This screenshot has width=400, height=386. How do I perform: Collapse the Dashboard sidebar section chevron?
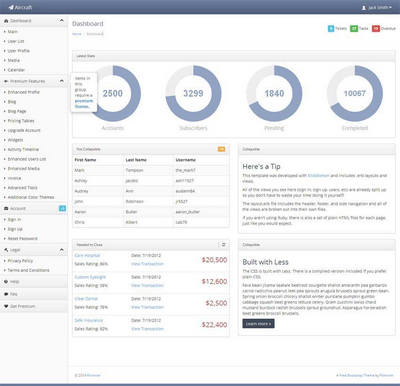point(62,21)
